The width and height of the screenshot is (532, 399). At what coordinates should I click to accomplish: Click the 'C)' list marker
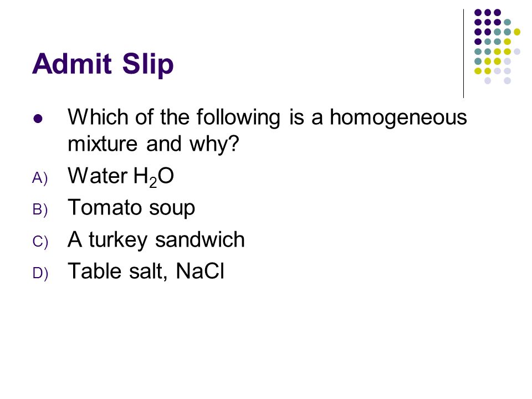pos(40,242)
